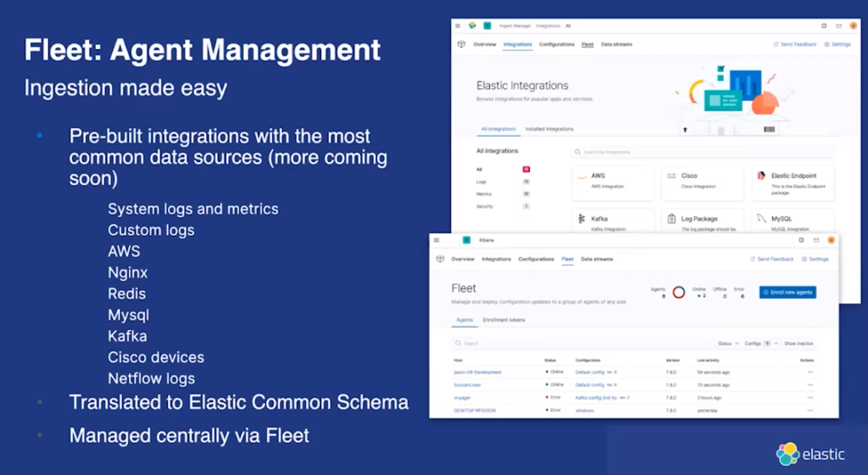Select All integrations sub-tab

click(498, 129)
